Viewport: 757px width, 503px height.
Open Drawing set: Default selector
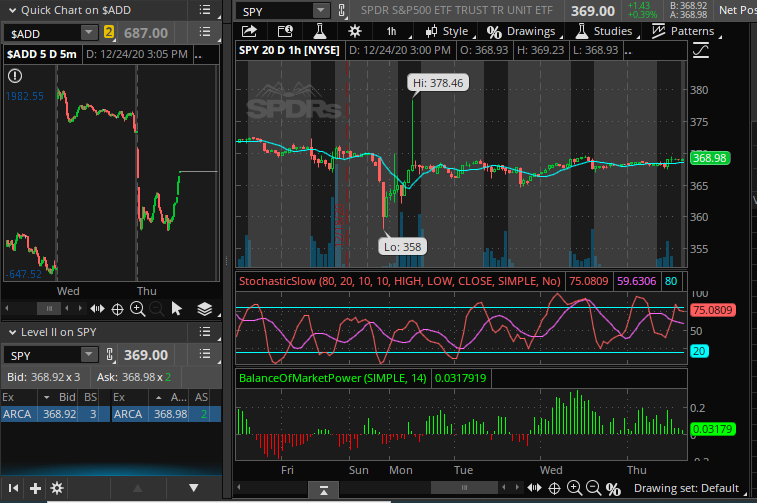(686, 488)
